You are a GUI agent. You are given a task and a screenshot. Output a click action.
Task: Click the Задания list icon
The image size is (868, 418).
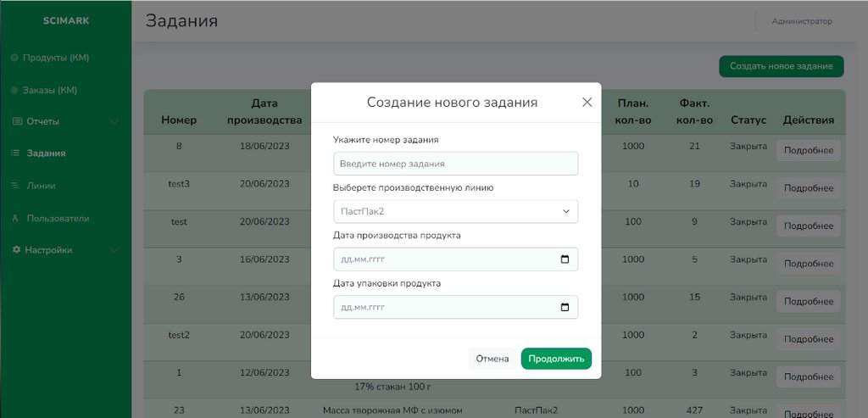(15, 153)
